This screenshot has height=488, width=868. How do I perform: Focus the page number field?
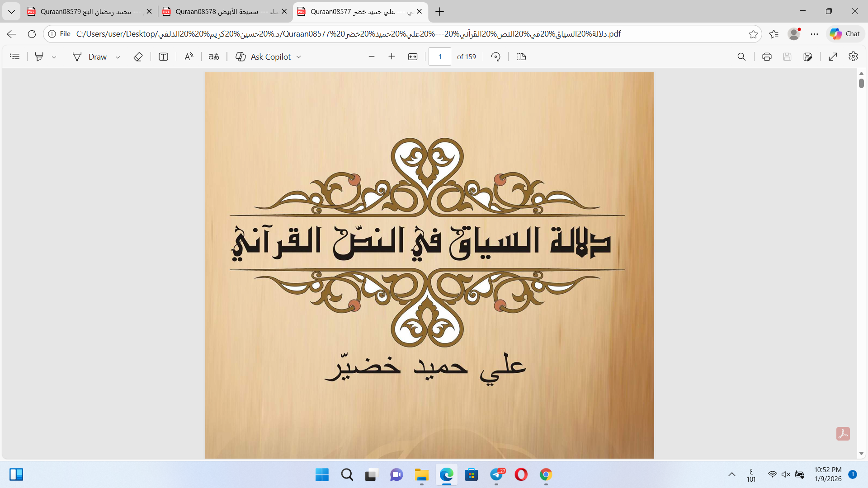440,56
